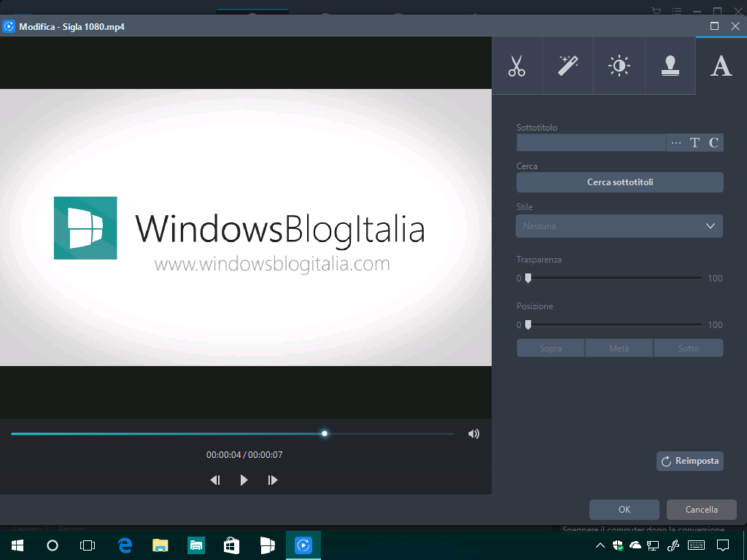Play the video preview
Screen dimensions: 747x560
(x=244, y=480)
